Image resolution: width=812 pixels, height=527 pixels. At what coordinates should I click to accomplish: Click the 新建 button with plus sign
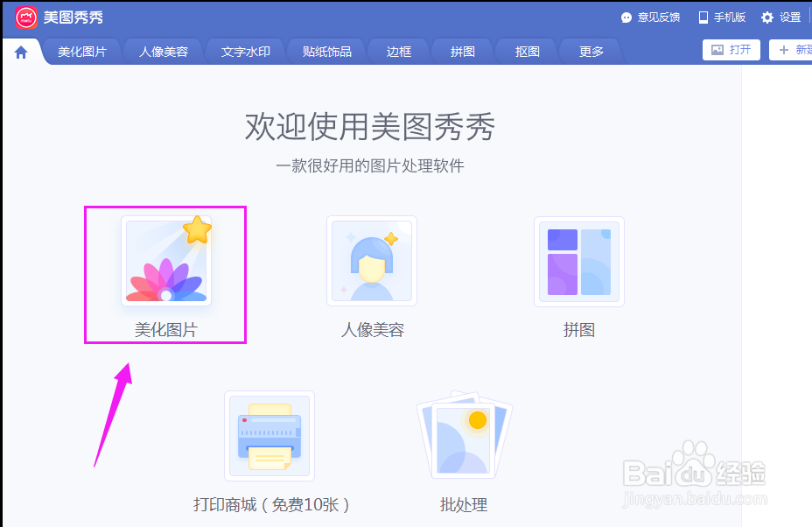click(x=791, y=50)
